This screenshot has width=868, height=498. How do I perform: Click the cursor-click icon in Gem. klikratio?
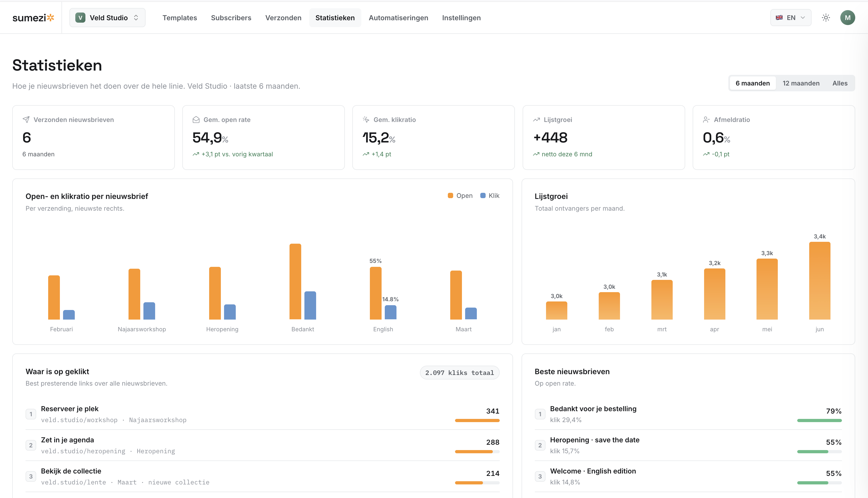pos(366,120)
